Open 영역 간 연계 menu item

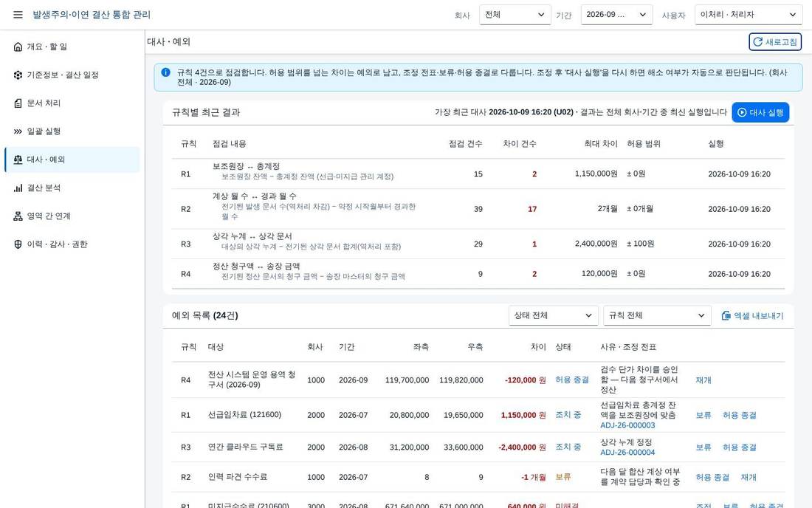(x=72, y=216)
